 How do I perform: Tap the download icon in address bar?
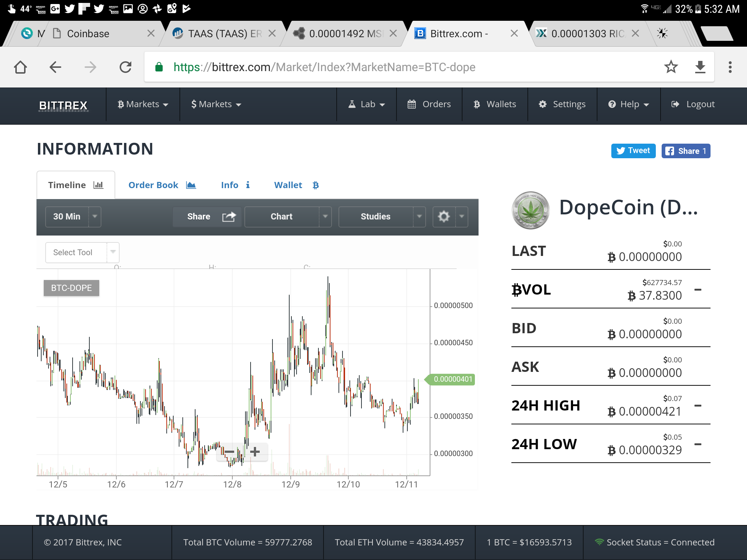[x=700, y=67]
